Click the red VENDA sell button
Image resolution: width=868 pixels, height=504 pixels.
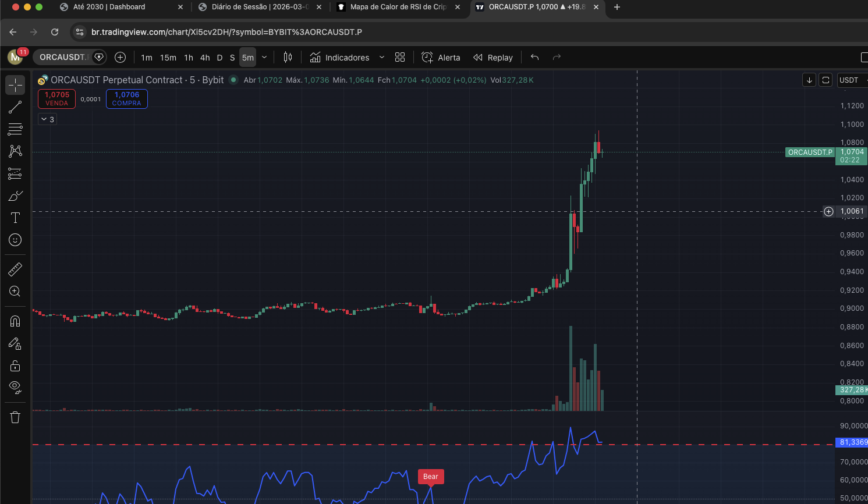coord(56,99)
